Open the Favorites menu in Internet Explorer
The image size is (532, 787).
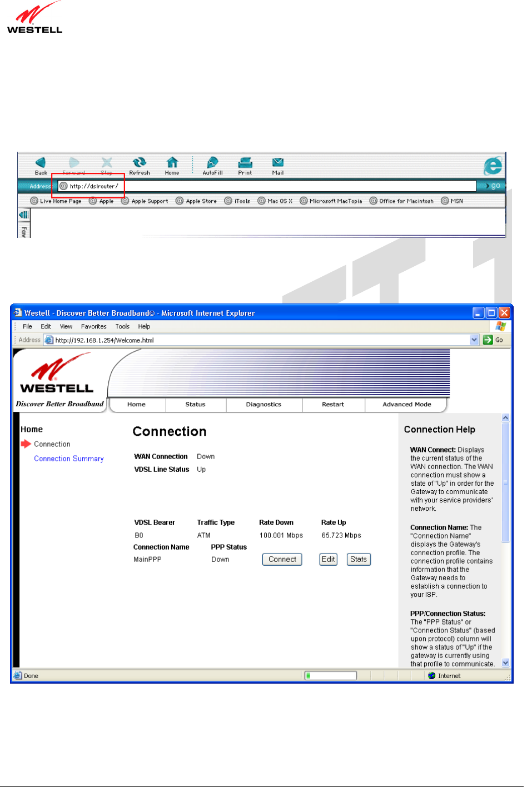point(93,327)
